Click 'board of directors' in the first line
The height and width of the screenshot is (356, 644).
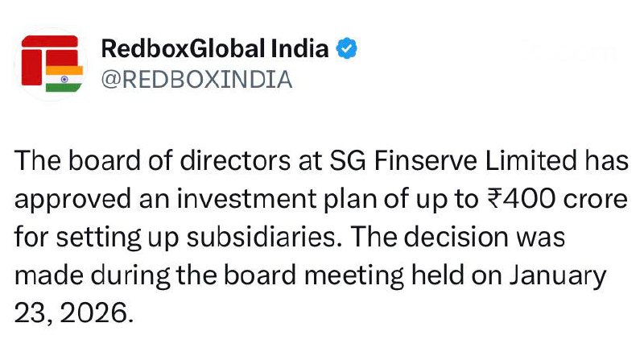click(180, 160)
